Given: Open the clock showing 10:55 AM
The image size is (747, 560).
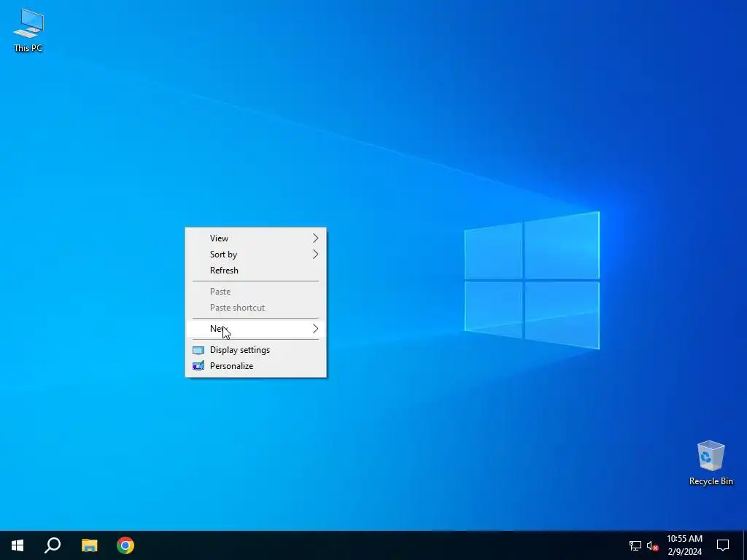Looking at the screenshot, I should tap(684, 545).
